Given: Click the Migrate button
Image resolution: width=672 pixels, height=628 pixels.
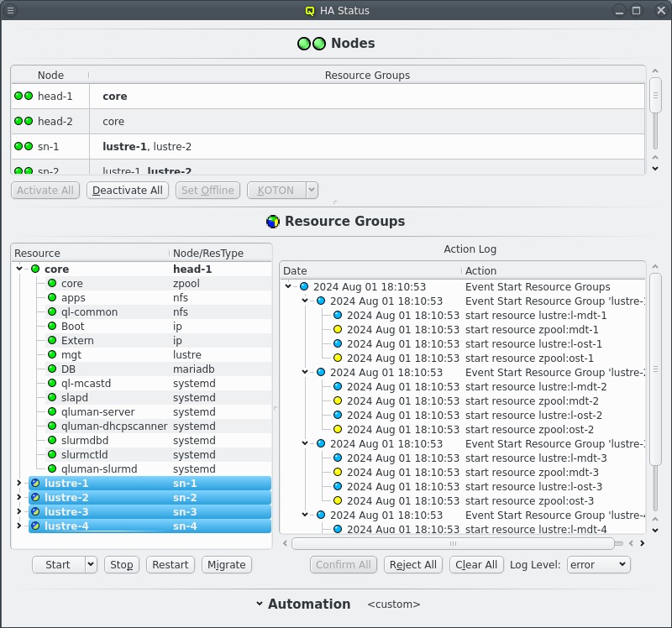Looking at the screenshot, I should [x=226, y=564].
